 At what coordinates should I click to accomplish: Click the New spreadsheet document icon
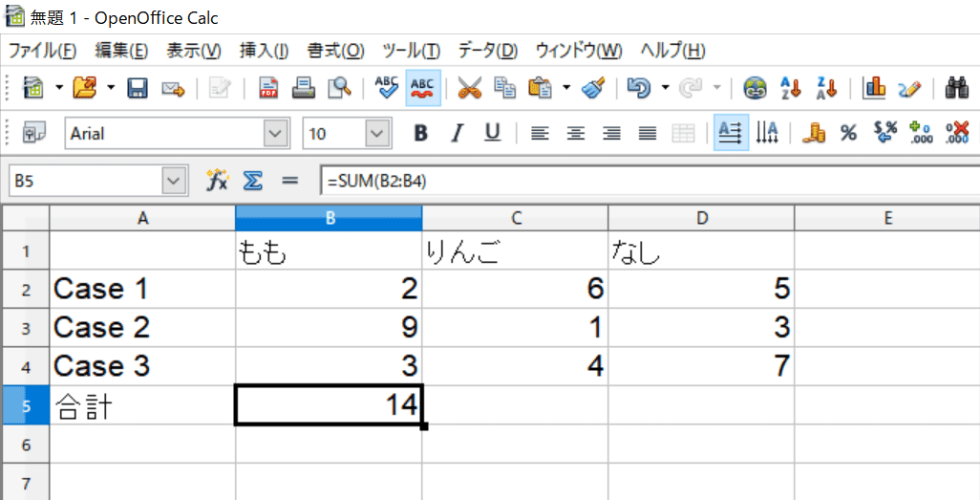[x=32, y=88]
